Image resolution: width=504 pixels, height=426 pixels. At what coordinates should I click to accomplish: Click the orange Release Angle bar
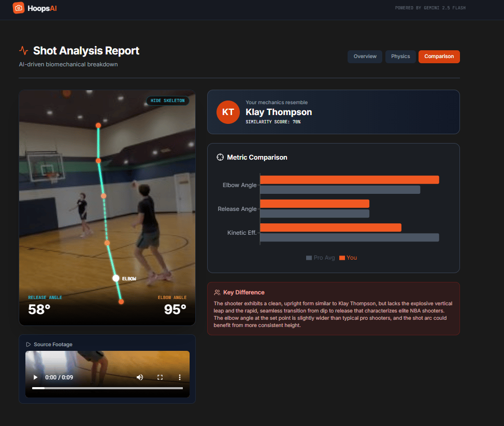click(x=315, y=204)
